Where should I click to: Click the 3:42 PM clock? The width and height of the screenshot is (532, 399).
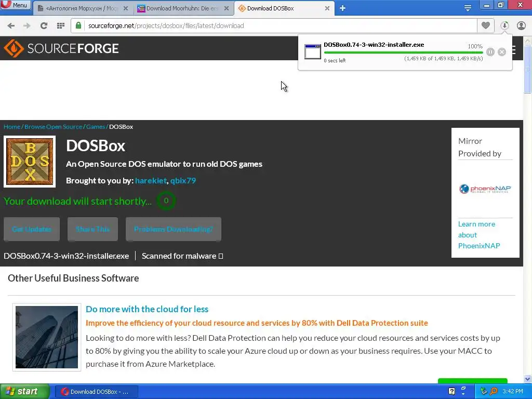pos(513,391)
